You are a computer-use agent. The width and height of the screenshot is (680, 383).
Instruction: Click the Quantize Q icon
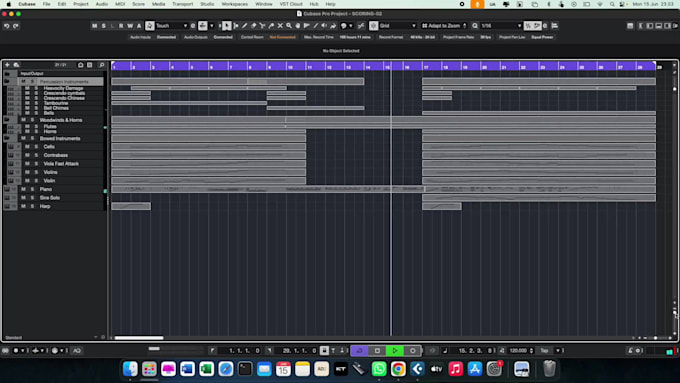pyautogui.click(x=475, y=26)
